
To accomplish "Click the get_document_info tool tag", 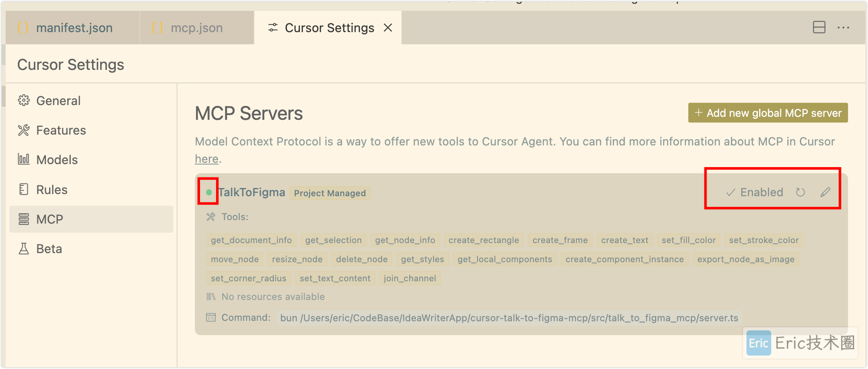I will [x=251, y=240].
